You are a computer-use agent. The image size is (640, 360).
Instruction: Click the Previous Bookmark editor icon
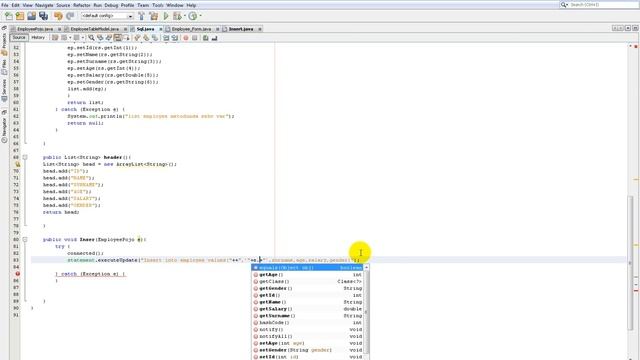click(137, 38)
